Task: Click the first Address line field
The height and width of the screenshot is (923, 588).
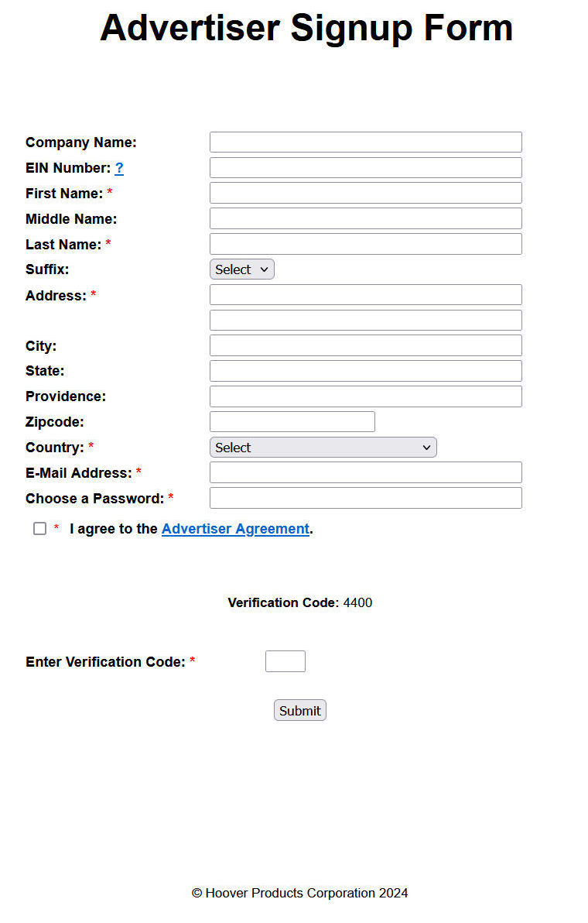Action: (x=366, y=295)
